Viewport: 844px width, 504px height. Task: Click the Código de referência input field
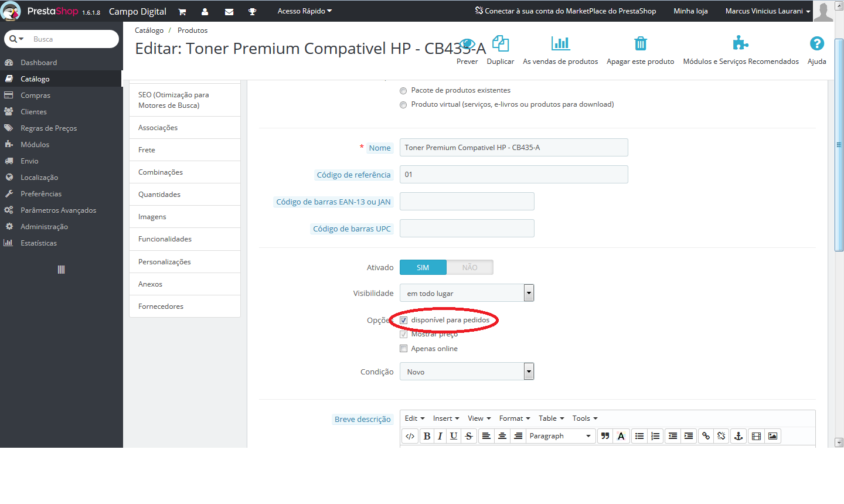point(513,175)
